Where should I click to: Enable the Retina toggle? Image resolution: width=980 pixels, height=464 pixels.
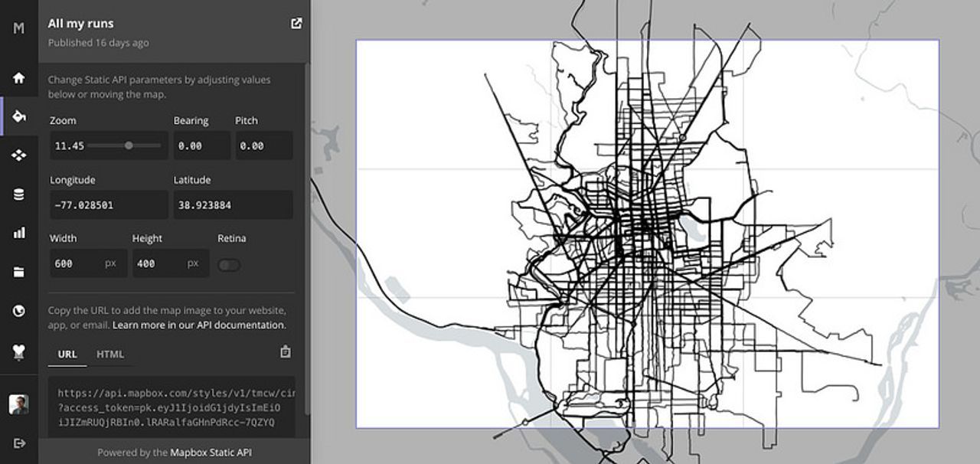229,265
